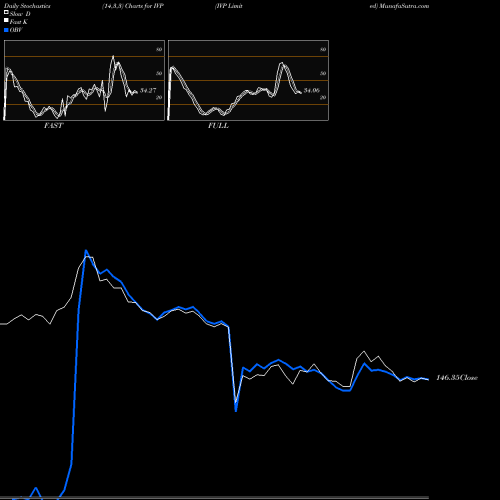The image size is (500, 500).
Task: Click the 34.06 value in FULL chart
Action: pos(312,90)
